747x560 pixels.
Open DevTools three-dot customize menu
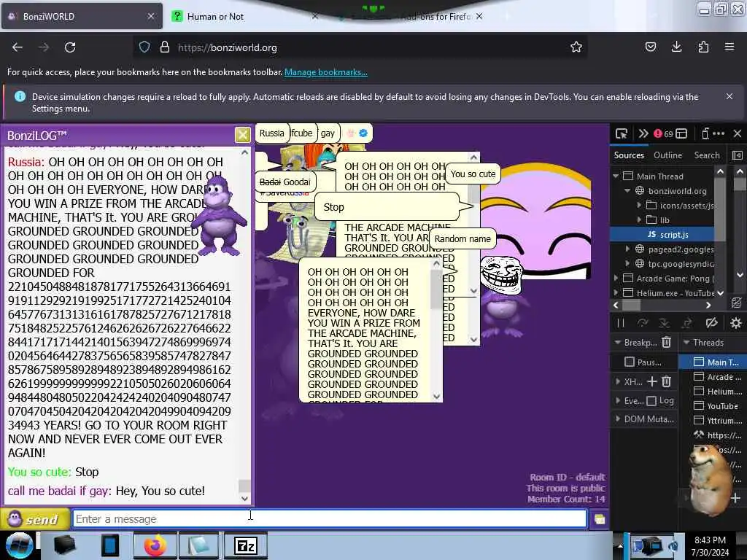pos(719,134)
